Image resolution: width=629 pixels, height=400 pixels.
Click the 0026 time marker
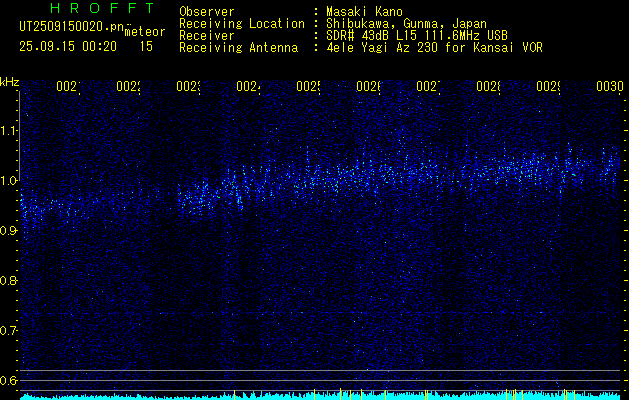[x=368, y=86]
